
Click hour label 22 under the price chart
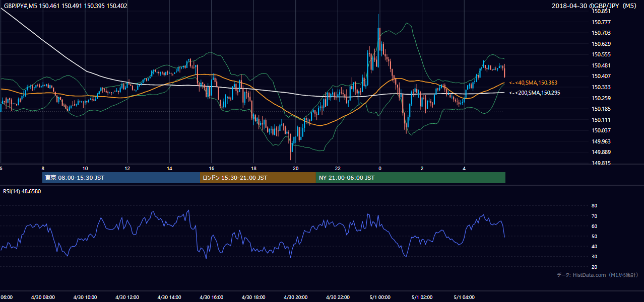338,169
